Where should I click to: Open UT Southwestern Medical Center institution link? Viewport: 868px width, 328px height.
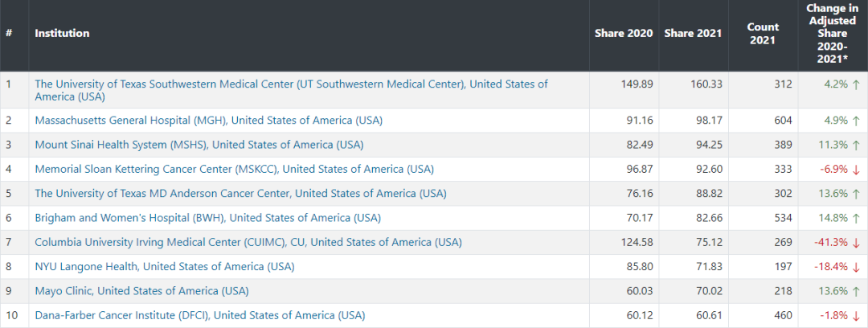coord(291,84)
